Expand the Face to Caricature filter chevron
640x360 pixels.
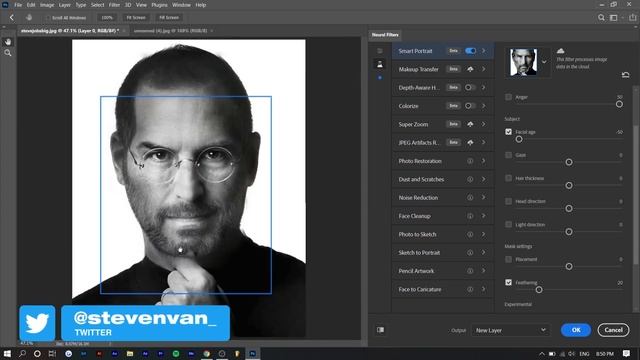[484, 289]
